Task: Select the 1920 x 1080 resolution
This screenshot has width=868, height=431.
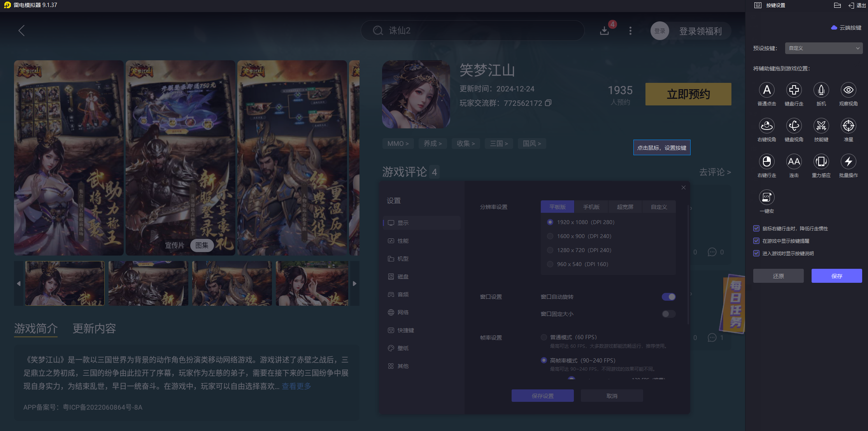Action: (550, 222)
